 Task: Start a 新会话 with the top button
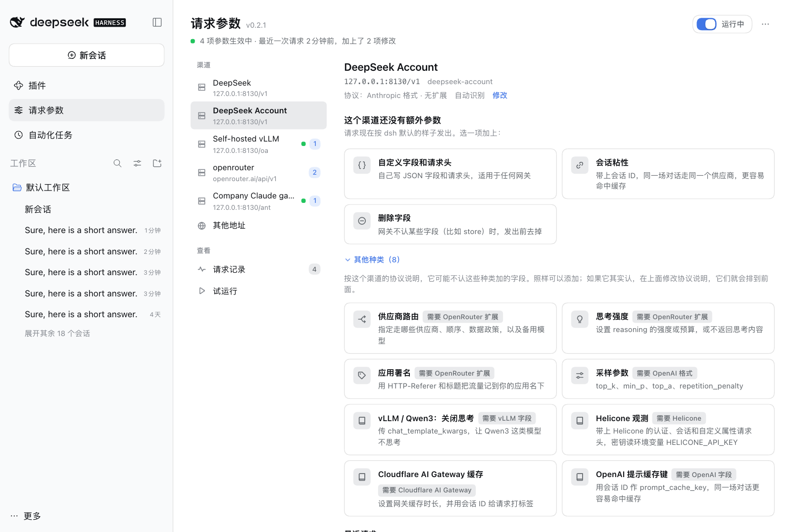(x=87, y=55)
